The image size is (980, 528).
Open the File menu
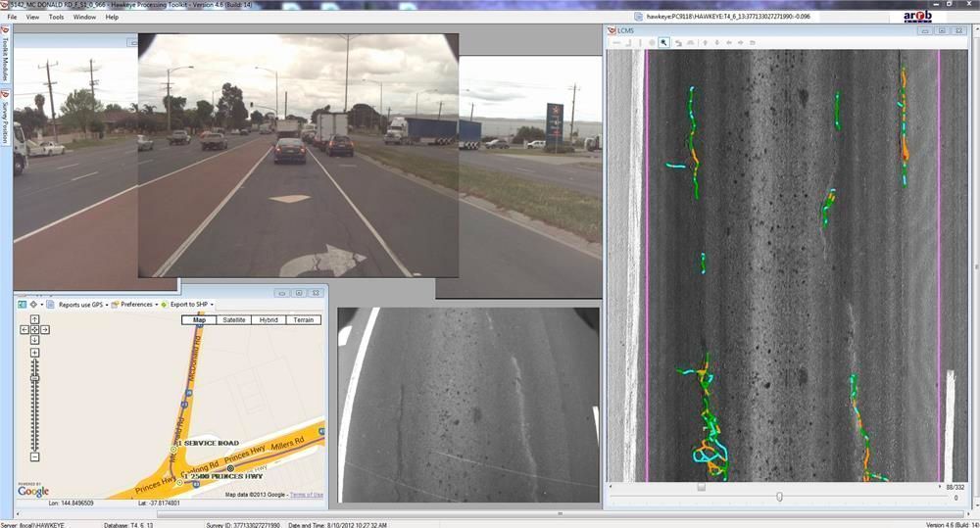(12, 17)
